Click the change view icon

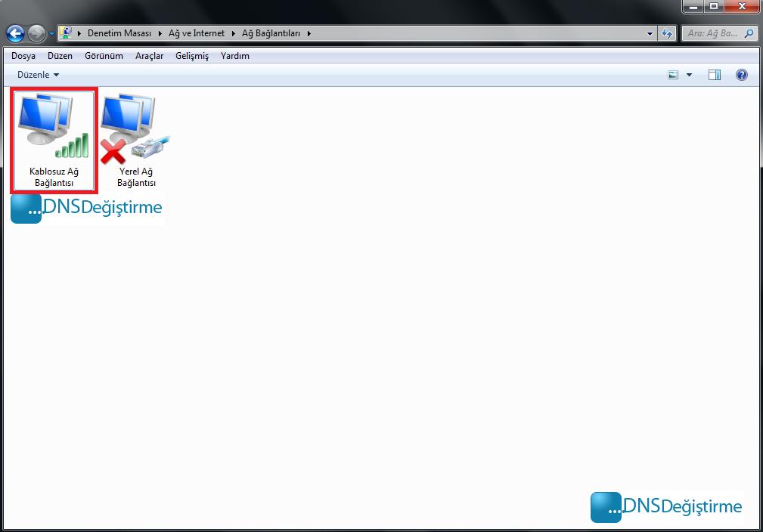673,75
